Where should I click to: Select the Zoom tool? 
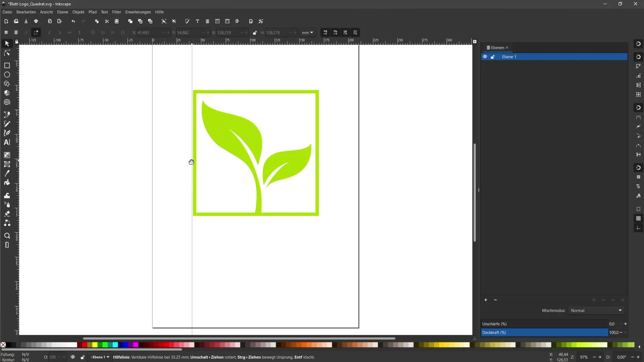pyautogui.click(x=7, y=236)
